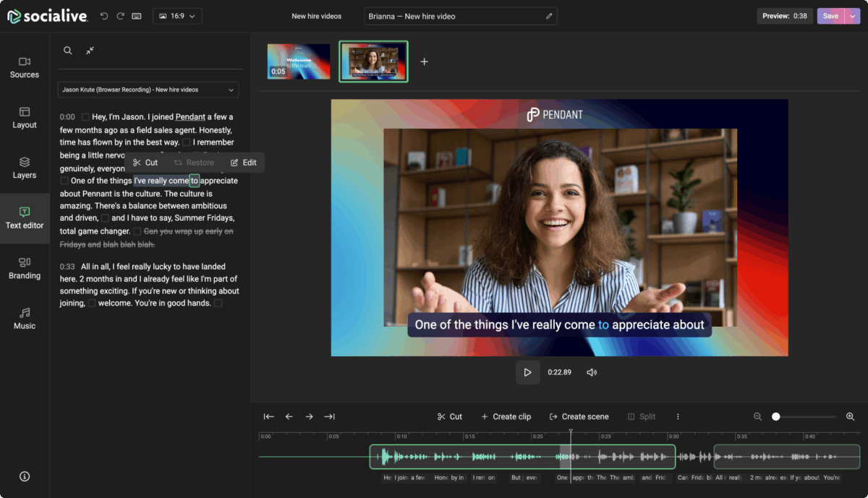Jump to timeline end
Screen dimensions: 868x498
(x=330, y=416)
